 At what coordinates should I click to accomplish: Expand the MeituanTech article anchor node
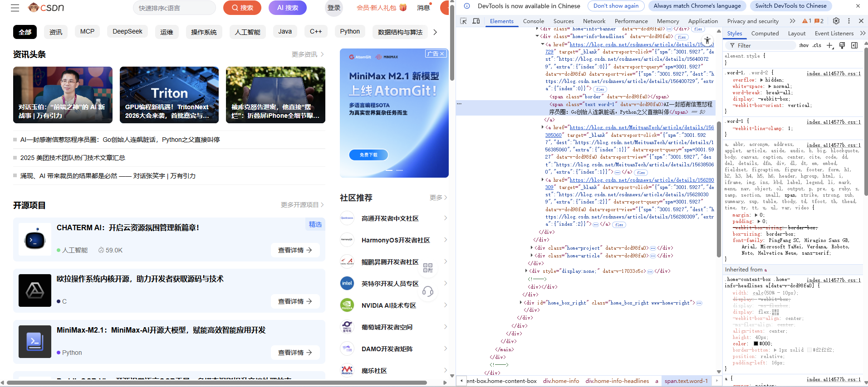(543, 127)
